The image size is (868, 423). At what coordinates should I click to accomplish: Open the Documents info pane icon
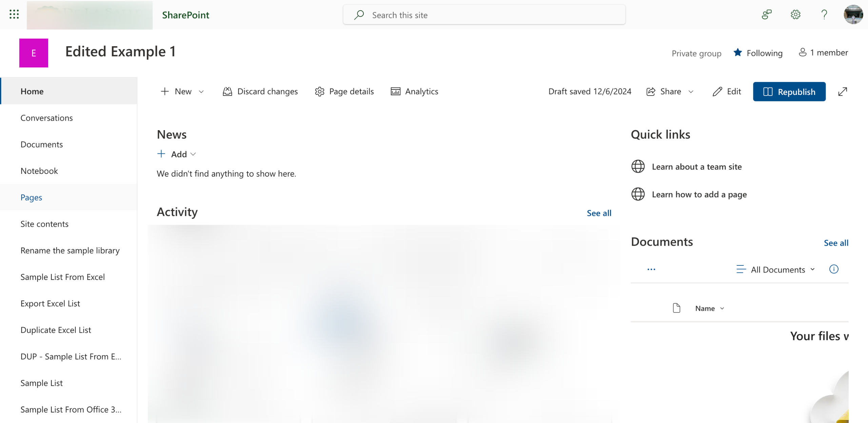[834, 269]
